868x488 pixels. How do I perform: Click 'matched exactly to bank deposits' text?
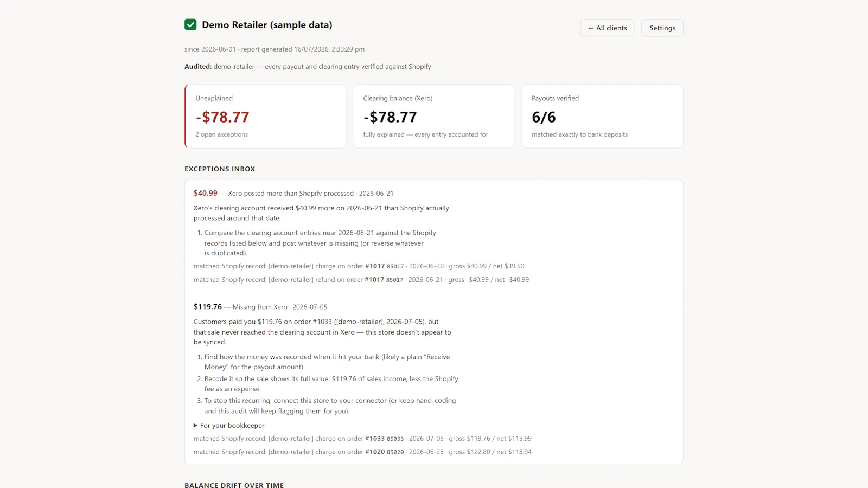pos(579,134)
